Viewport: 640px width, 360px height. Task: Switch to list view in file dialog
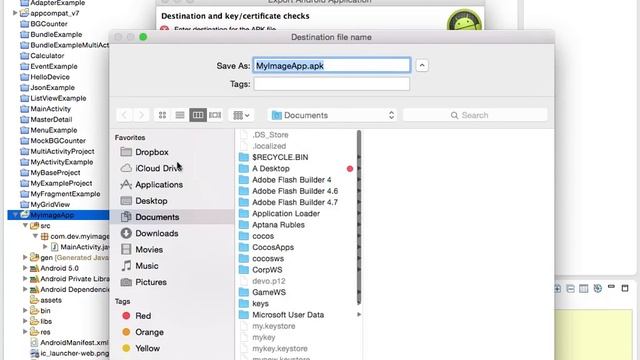coord(180,115)
